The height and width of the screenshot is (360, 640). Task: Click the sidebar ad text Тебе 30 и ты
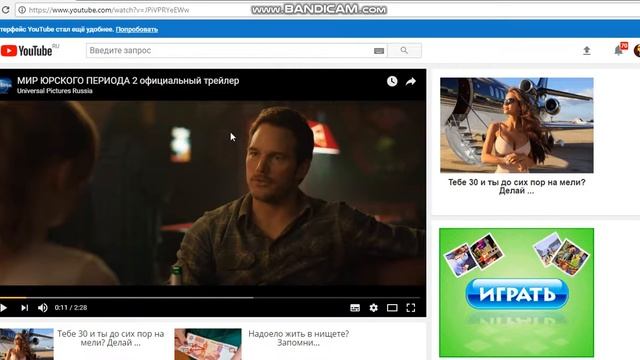point(517,187)
